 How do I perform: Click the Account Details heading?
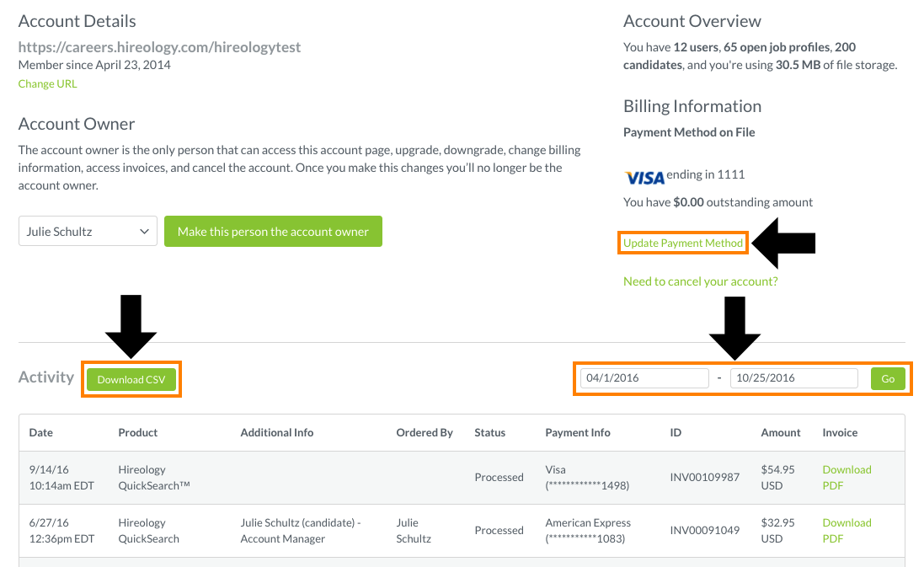click(77, 21)
